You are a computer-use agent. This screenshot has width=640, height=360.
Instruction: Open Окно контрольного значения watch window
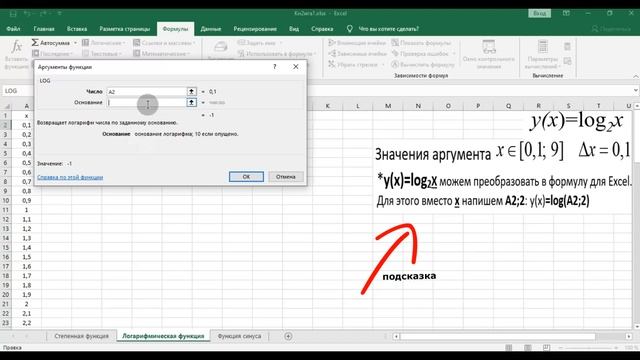pyautogui.click(x=489, y=54)
